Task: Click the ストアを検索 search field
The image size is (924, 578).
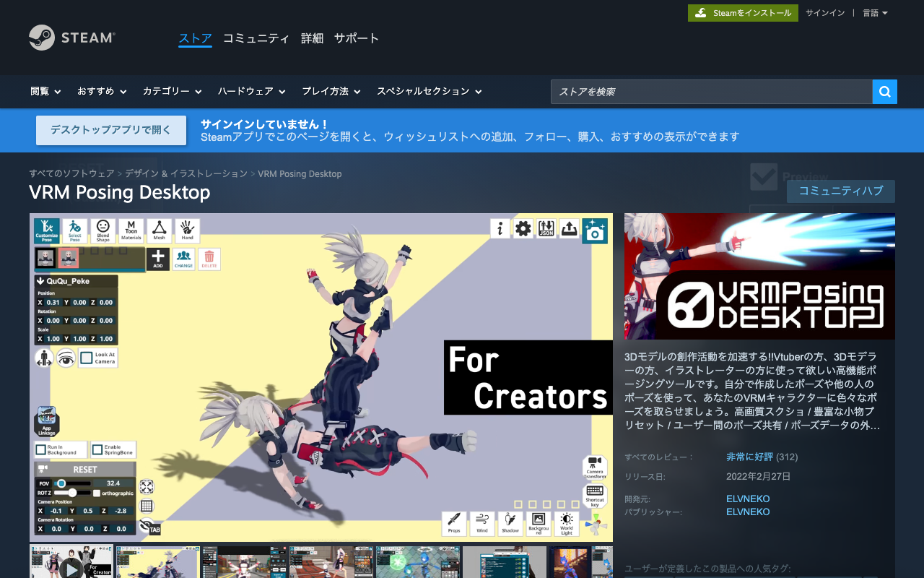Action: (712, 92)
